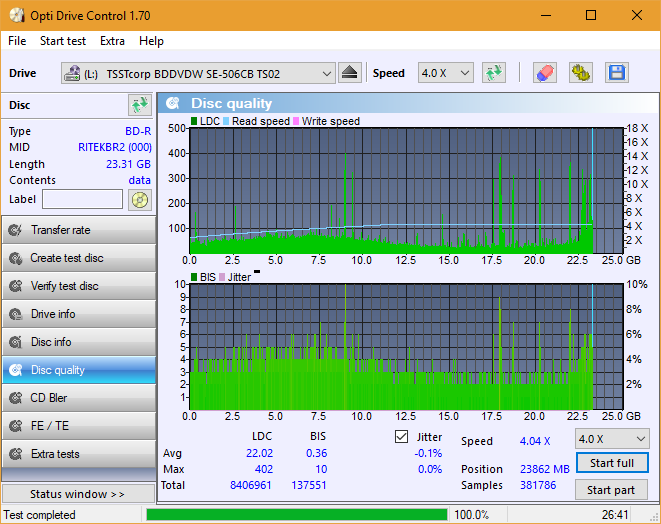This screenshot has height=524, width=661.
Task: Expand the Drive selection dropdown
Action: pyautogui.click(x=326, y=73)
